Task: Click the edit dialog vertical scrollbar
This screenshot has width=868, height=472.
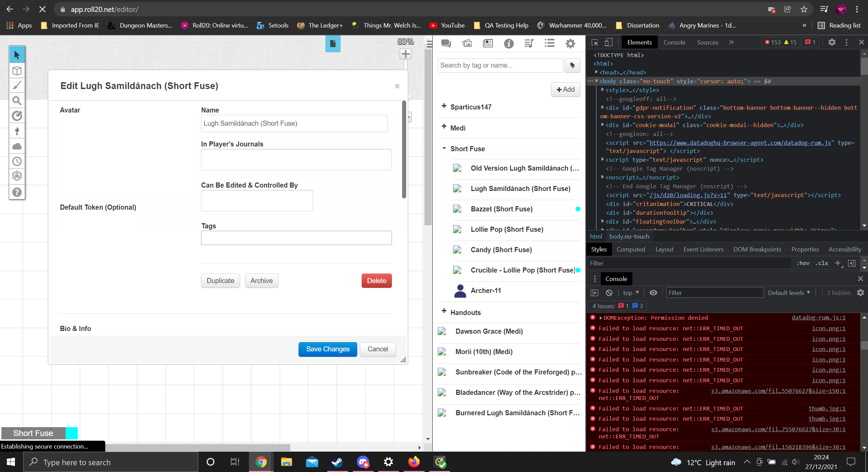Action: (x=404, y=149)
